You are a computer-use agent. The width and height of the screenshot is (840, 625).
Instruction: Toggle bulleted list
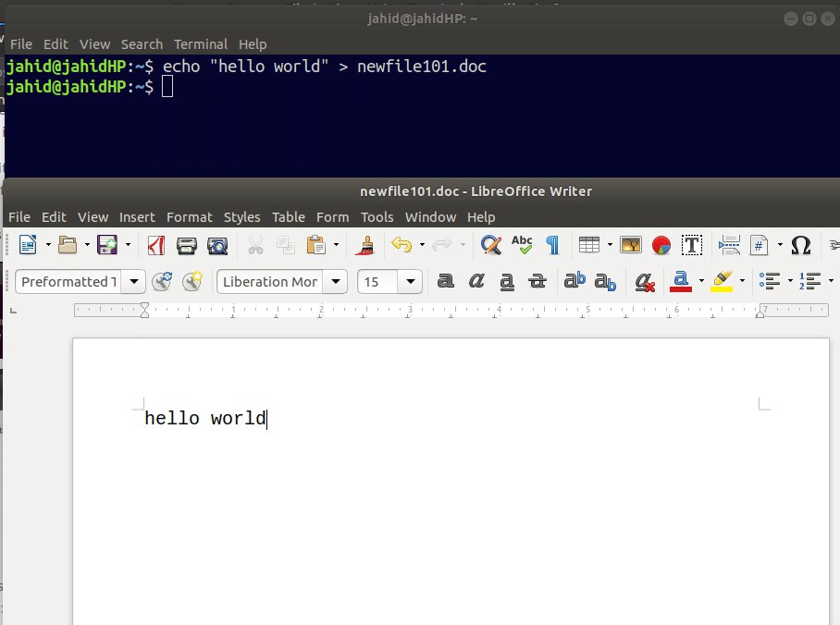pos(770,281)
